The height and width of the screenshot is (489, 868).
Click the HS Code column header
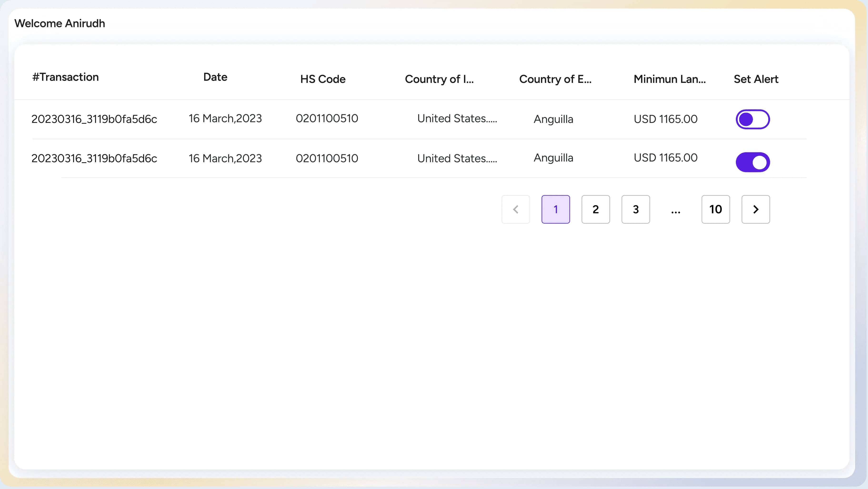pyautogui.click(x=322, y=79)
